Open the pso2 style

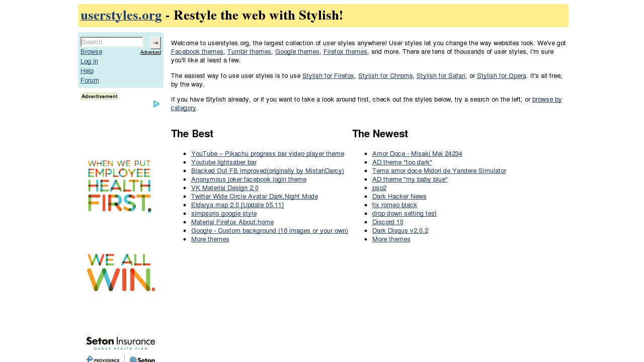pyautogui.click(x=379, y=188)
